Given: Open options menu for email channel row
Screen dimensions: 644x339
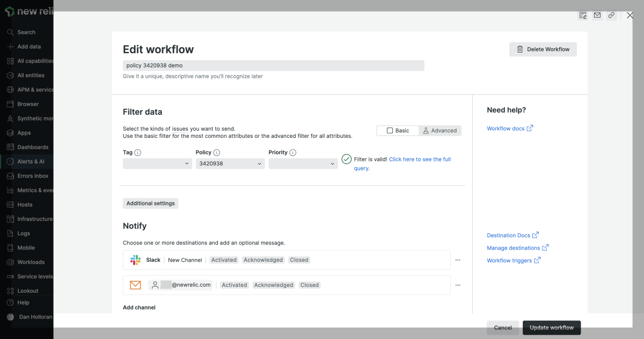Looking at the screenshot, I should (458, 285).
